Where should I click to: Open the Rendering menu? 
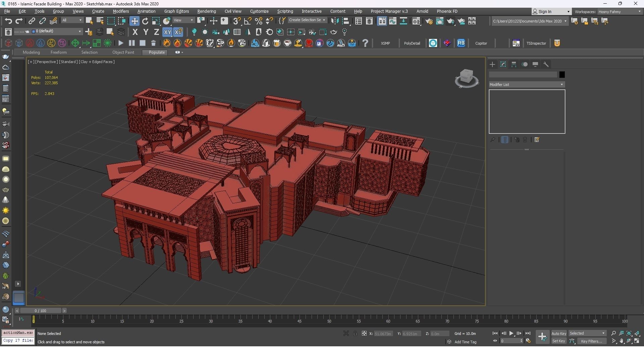[207, 11]
